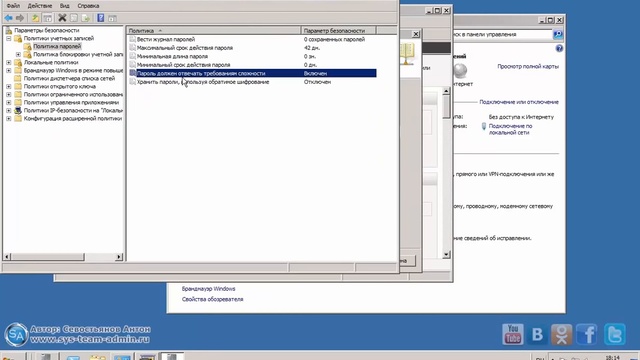Click control panel search magnifier button
Screen dimensions: 640x360
[x=558, y=35]
